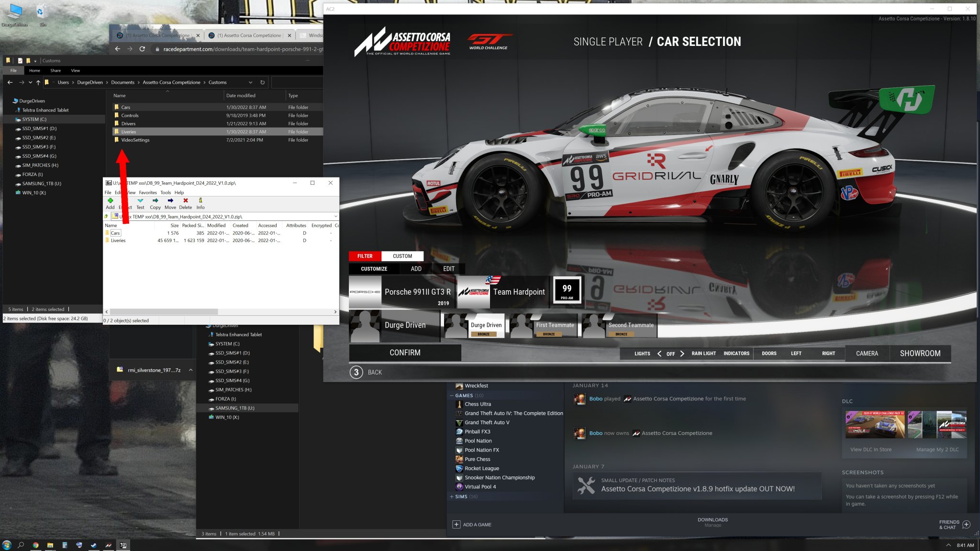
Task: Click CAMERA button
Action: 867,353
